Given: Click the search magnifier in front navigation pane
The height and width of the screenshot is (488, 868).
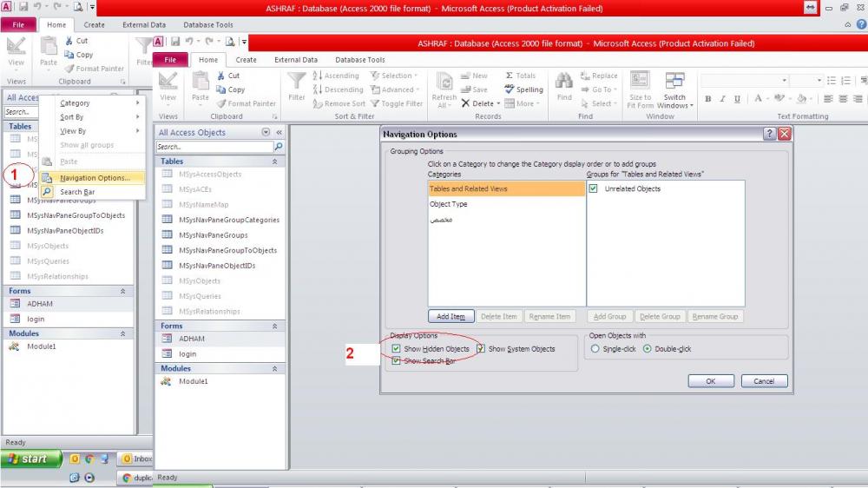Looking at the screenshot, I should click(279, 146).
